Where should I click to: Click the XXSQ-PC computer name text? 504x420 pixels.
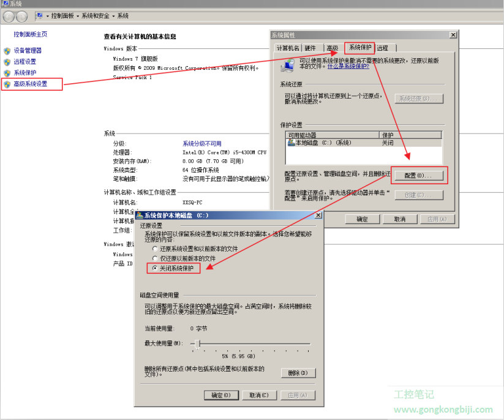point(192,203)
